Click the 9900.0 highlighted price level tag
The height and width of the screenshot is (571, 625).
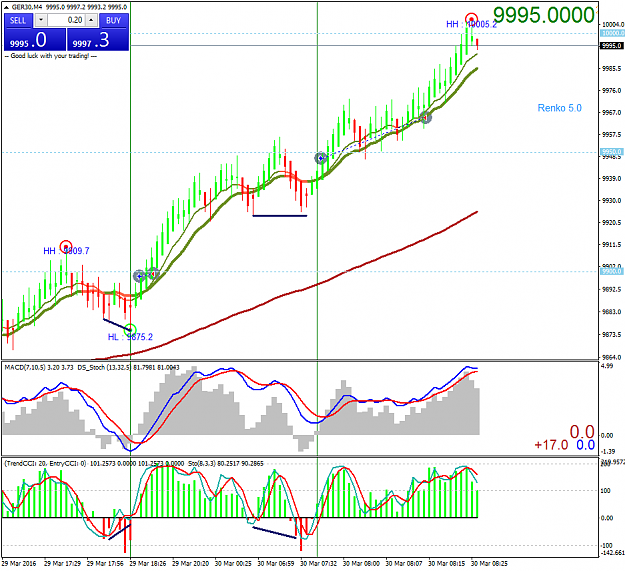click(x=612, y=271)
